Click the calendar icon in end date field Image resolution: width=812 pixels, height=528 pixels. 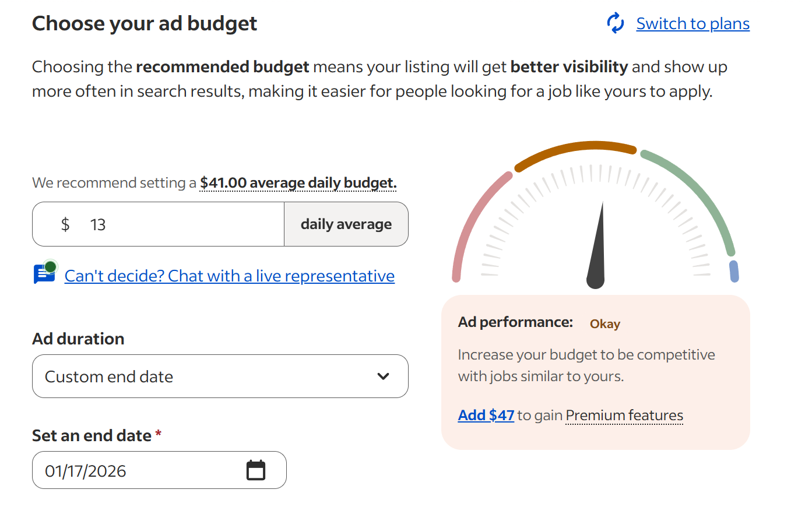pyautogui.click(x=255, y=470)
